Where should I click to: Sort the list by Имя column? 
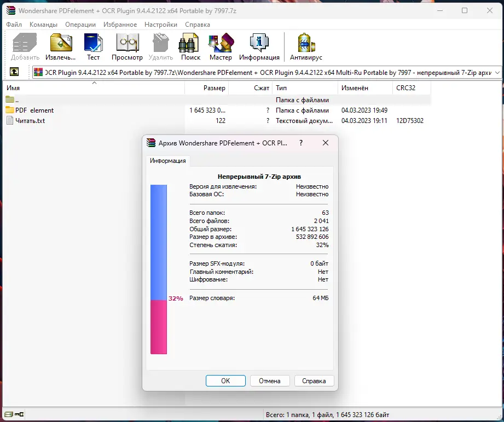(94, 87)
